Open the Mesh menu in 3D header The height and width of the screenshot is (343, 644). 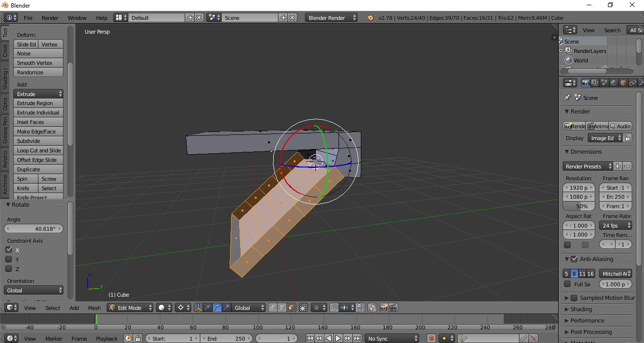click(x=94, y=308)
